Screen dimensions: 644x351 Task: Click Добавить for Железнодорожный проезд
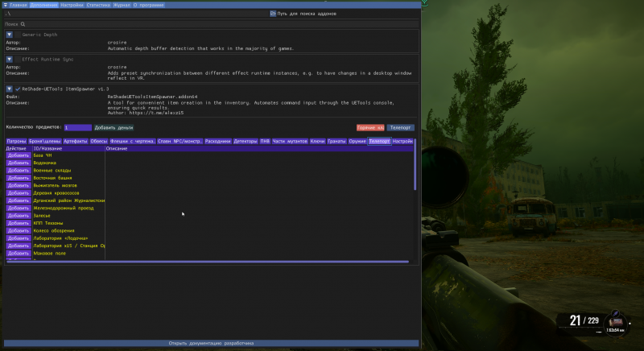(x=19, y=209)
